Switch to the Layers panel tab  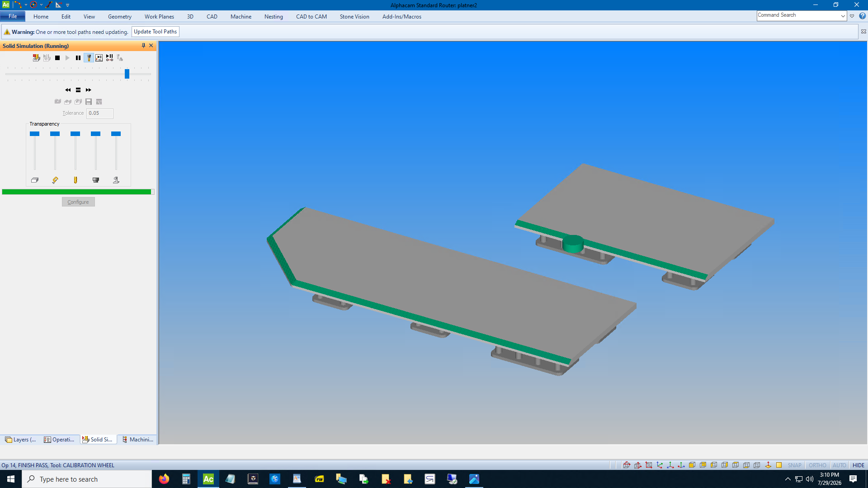click(x=20, y=440)
